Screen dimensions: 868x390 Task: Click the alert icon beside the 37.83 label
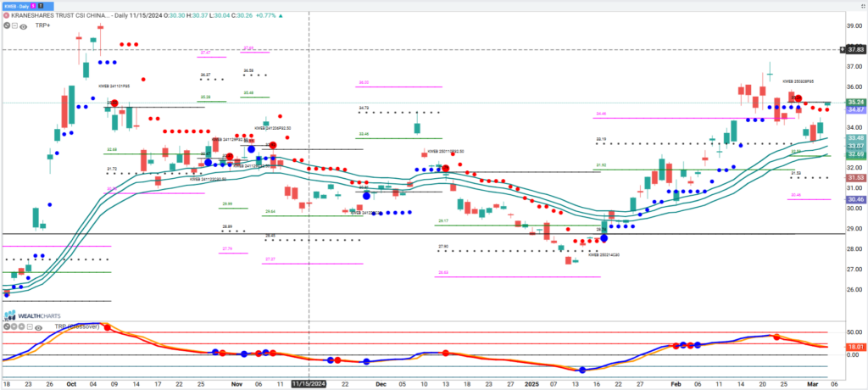pyautogui.click(x=843, y=49)
